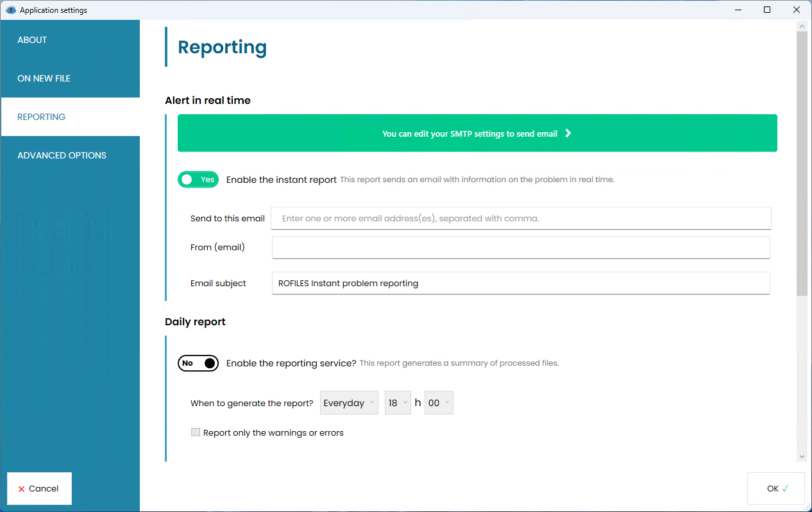
Task: Confirm settings with the OK button
Action: [777, 489]
